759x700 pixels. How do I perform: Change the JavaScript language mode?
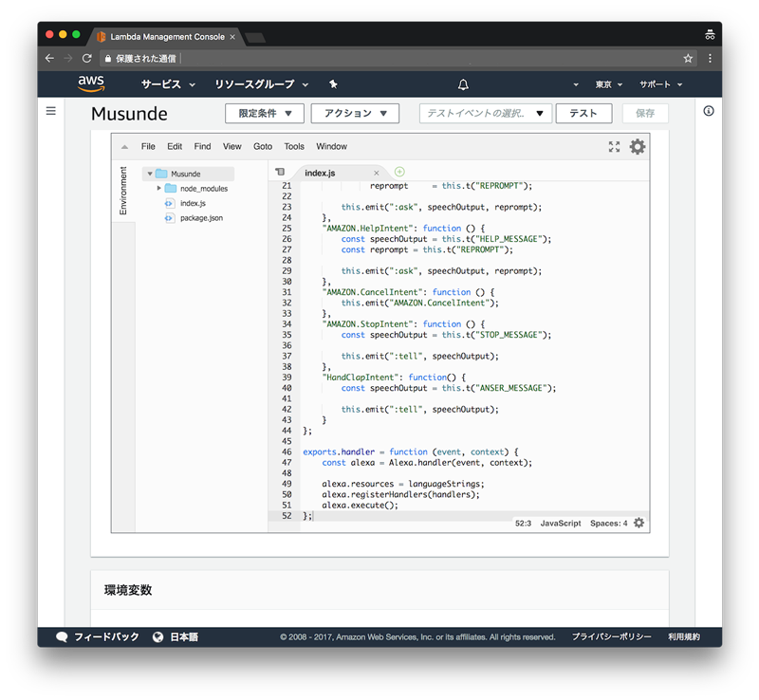click(x=561, y=524)
